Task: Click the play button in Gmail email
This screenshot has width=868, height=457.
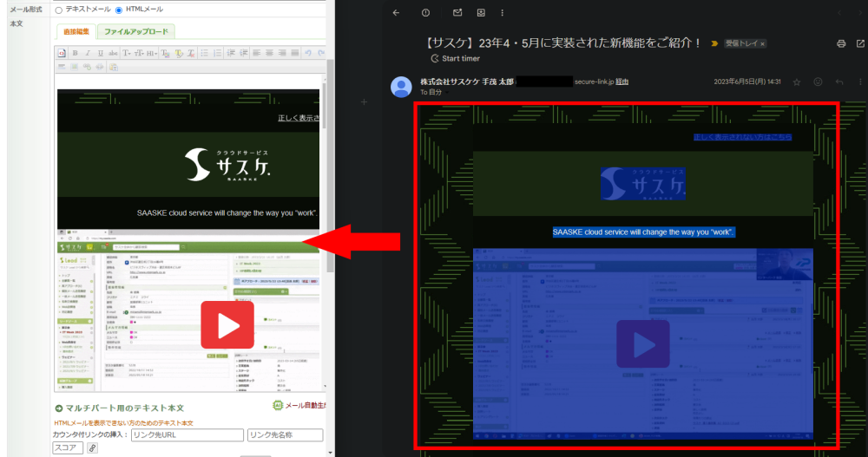Action: pyautogui.click(x=642, y=344)
